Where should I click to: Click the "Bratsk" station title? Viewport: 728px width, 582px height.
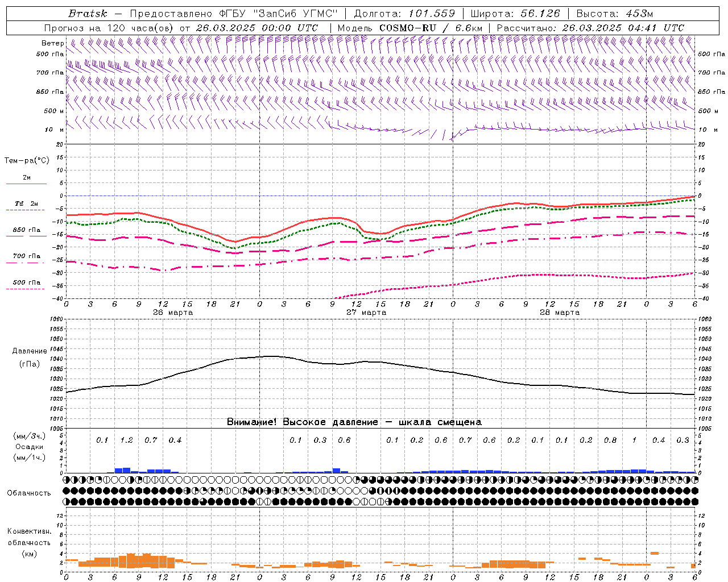[88, 14]
